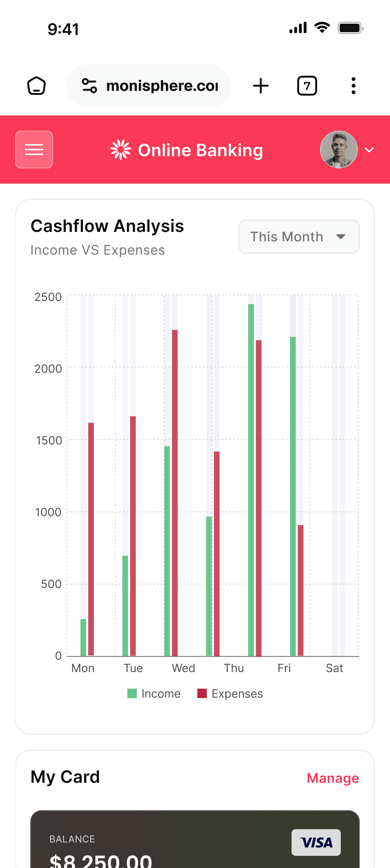Tap the site settings icon in address bar
Screen dimensions: 390x868
pyautogui.click(x=89, y=86)
